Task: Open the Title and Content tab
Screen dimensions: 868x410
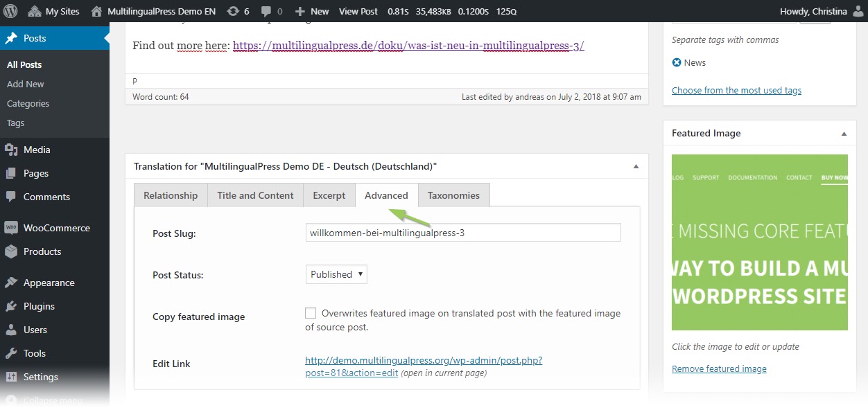Action: [255, 195]
